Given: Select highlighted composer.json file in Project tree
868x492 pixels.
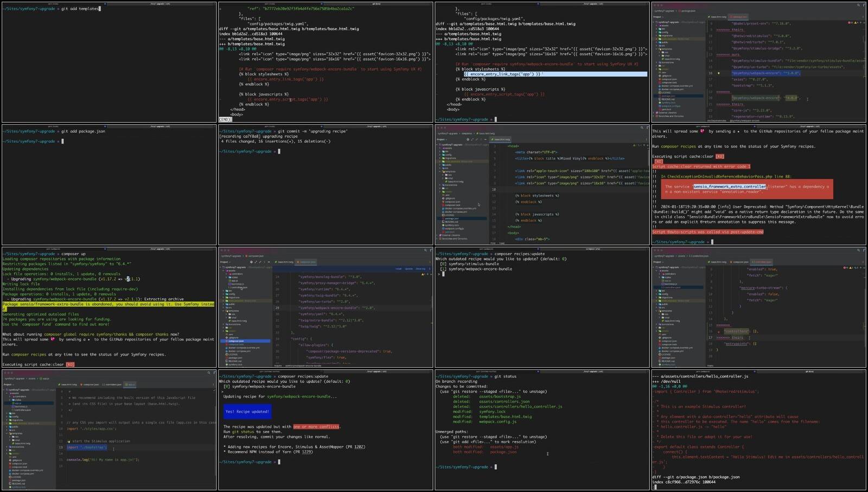Looking at the screenshot, I should click(x=237, y=341).
